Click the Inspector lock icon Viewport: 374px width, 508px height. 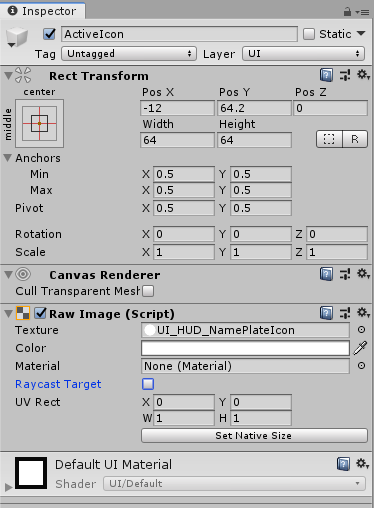click(x=347, y=12)
